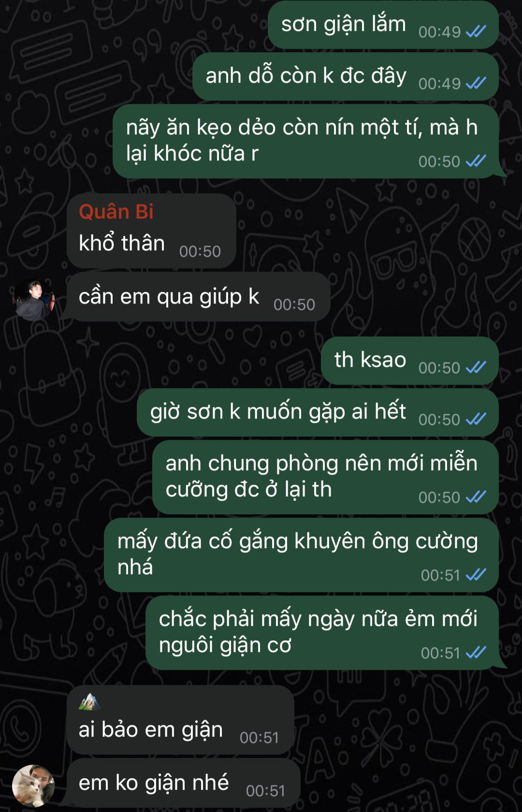The width and height of the screenshot is (522, 812).
Task: Tap the cat photo profile avatar
Action: pos(33,786)
